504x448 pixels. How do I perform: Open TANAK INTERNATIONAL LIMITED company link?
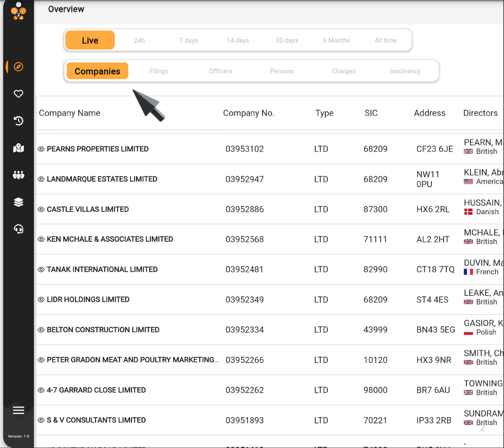[102, 270]
